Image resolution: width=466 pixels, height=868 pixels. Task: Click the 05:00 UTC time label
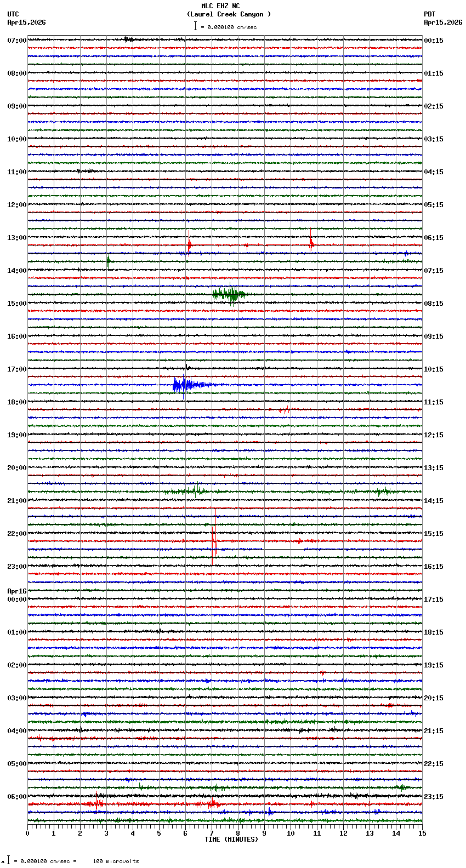(17, 764)
